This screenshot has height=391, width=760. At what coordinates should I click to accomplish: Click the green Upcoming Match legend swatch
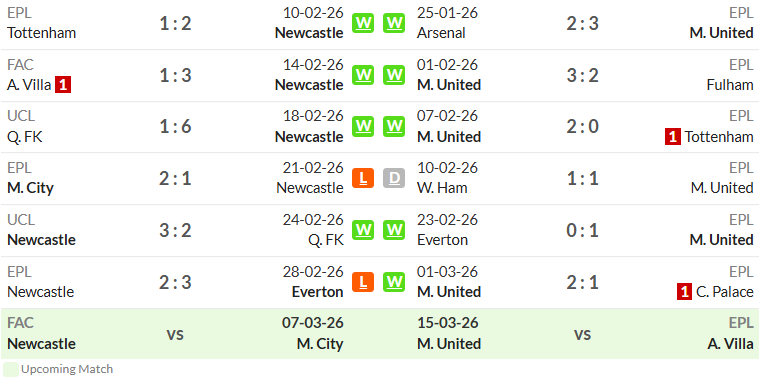tap(11, 369)
